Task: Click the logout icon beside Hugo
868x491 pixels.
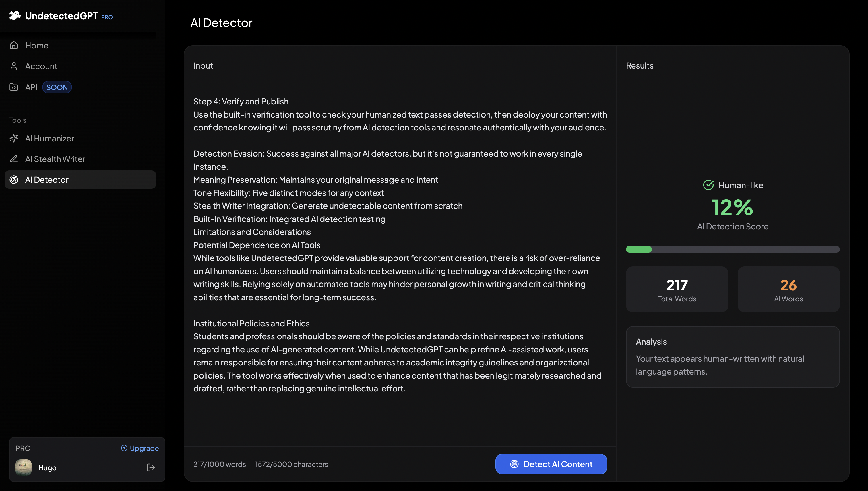Action: pos(150,467)
